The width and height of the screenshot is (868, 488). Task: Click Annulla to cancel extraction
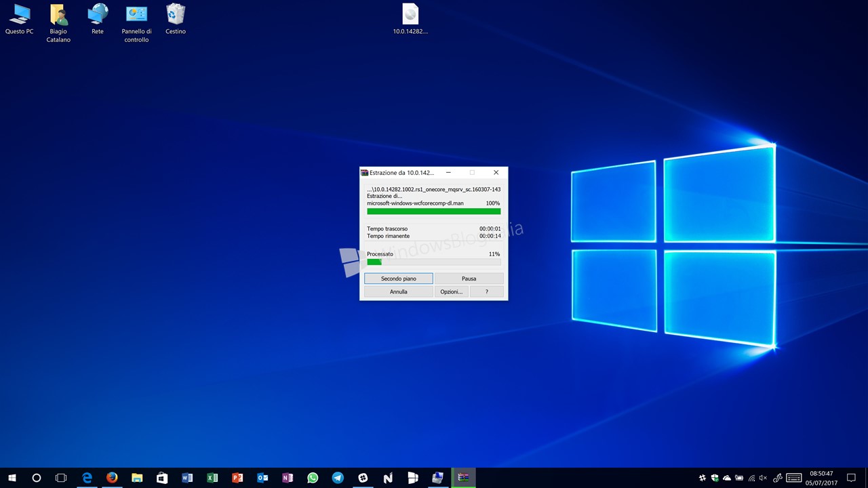pyautogui.click(x=399, y=291)
